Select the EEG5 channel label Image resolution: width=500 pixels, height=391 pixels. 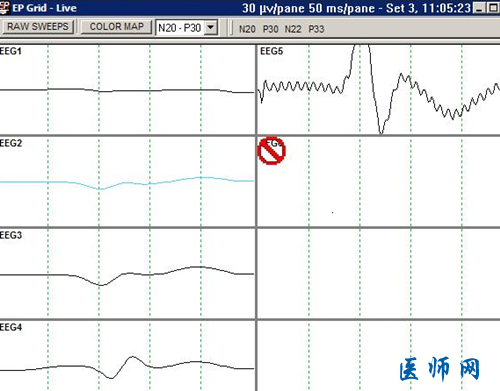click(x=271, y=51)
